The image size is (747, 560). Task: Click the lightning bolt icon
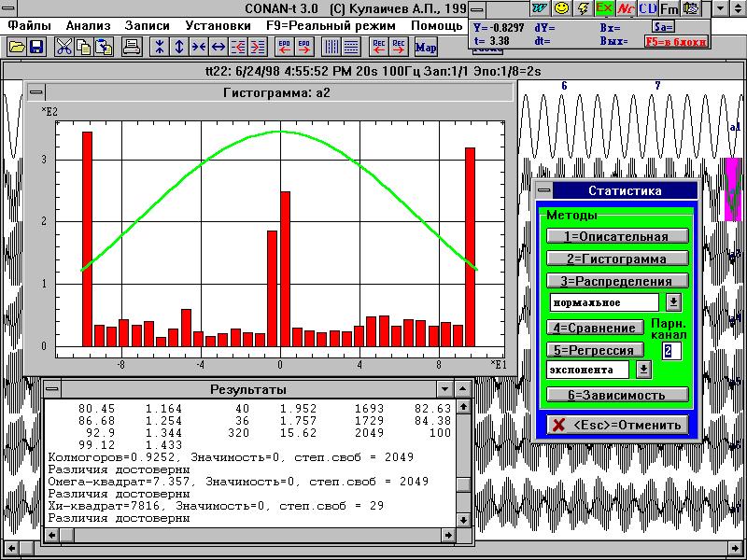(x=583, y=8)
